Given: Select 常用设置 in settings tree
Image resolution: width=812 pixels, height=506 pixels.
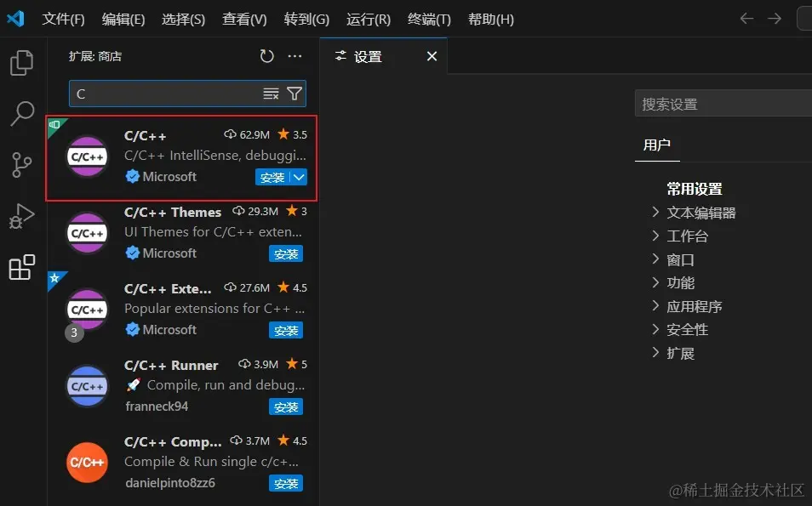Looking at the screenshot, I should pyautogui.click(x=695, y=189).
